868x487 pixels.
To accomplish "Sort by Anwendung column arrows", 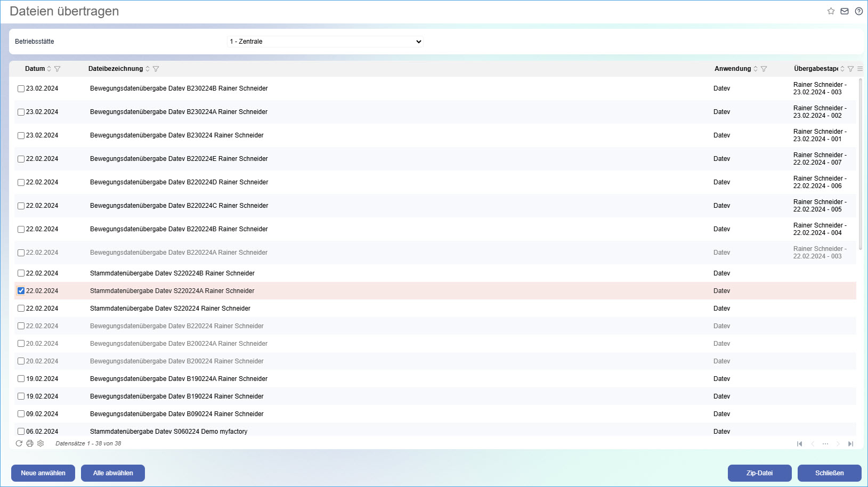I will tap(756, 69).
